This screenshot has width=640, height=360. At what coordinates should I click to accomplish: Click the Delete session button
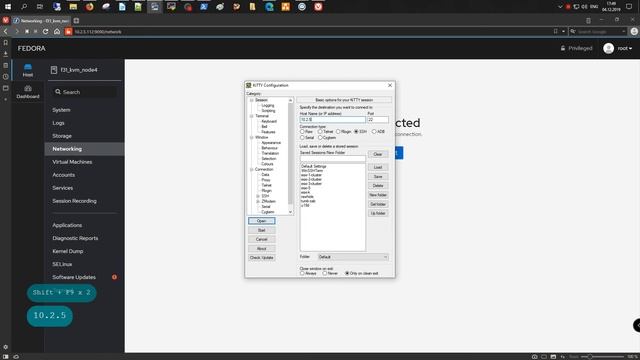[x=378, y=186]
